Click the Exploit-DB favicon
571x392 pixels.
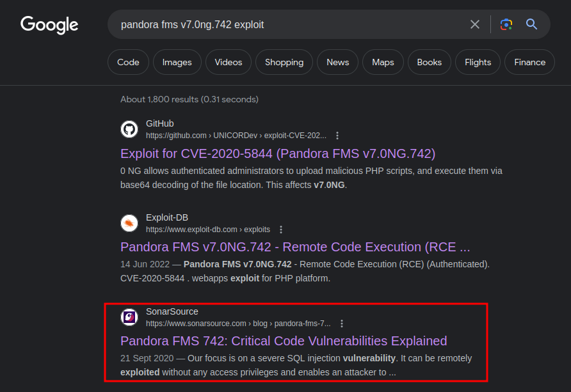129,223
